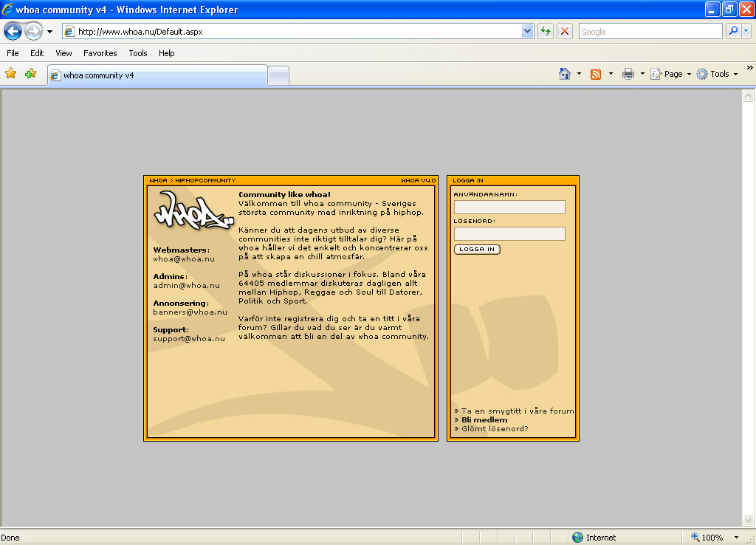Click the Print icon
Screen dimensions: 756x545
pos(628,74)
